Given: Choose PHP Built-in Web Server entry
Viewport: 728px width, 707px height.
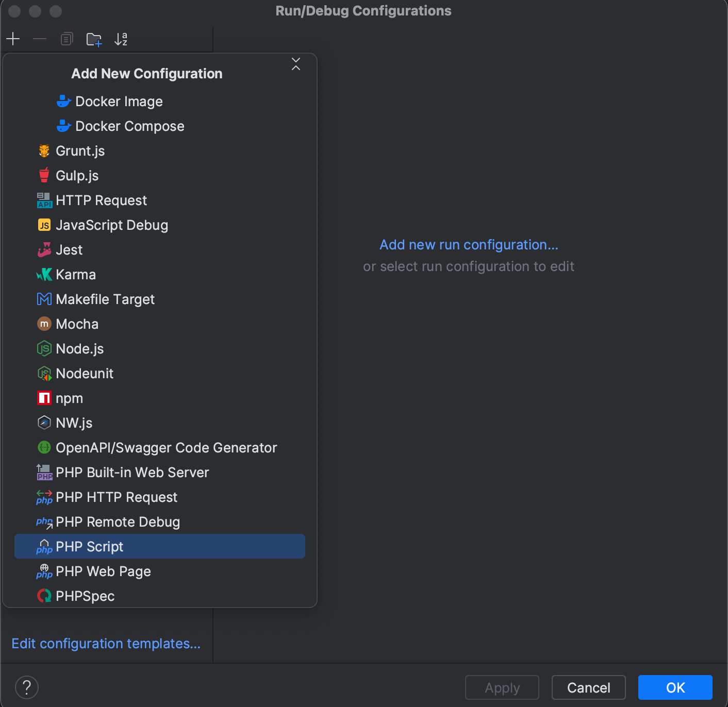Looking at the screenshot, I should pyautogui.click(x=133, y=472).
